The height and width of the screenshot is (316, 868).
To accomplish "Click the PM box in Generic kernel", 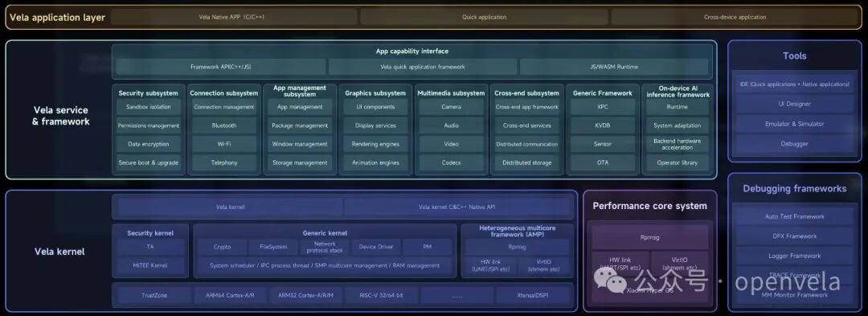I will tap(427, 247).
